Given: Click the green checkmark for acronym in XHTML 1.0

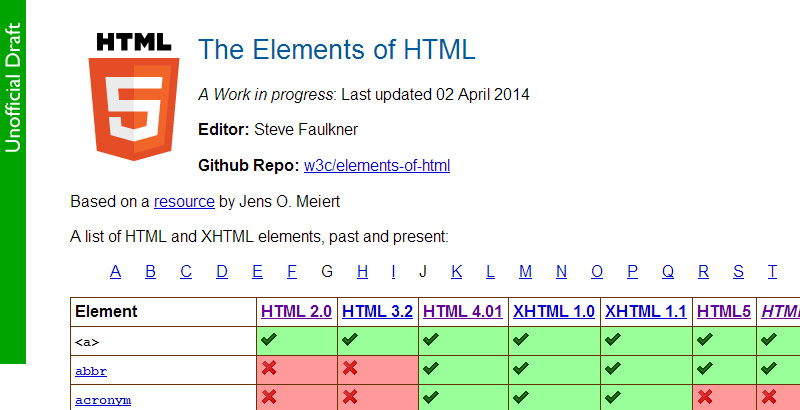Looking at the screenshot, I should point(520,398).
